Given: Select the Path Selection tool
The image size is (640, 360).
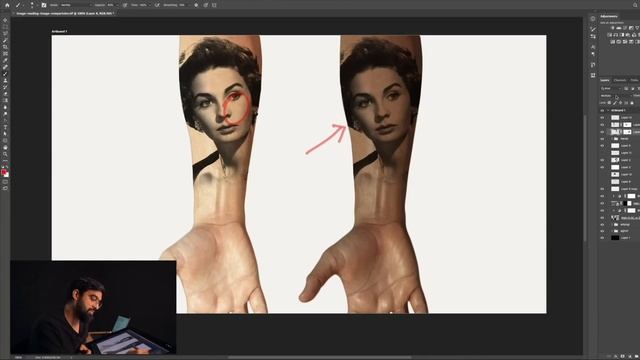Looking at the screenshot, I should pos(5,133).
